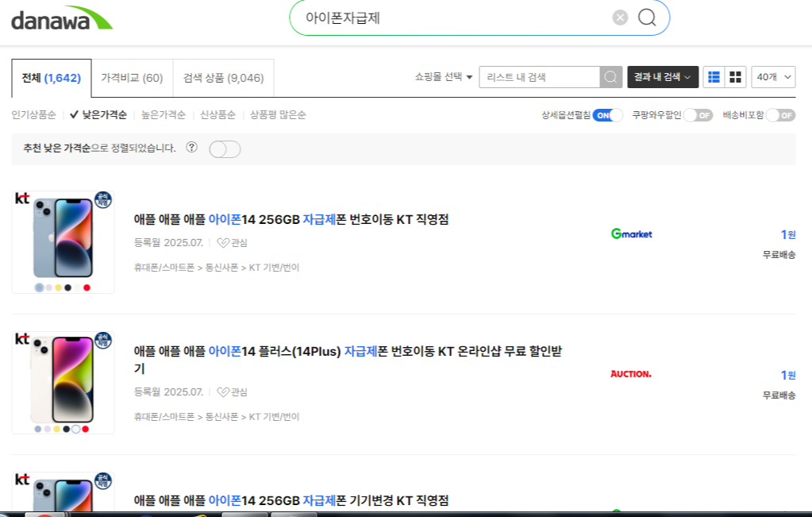This screenshot has width=812, height=517.
Task: Click the question mark help icon
Action: pyautogui.click(x=191, y=147)
